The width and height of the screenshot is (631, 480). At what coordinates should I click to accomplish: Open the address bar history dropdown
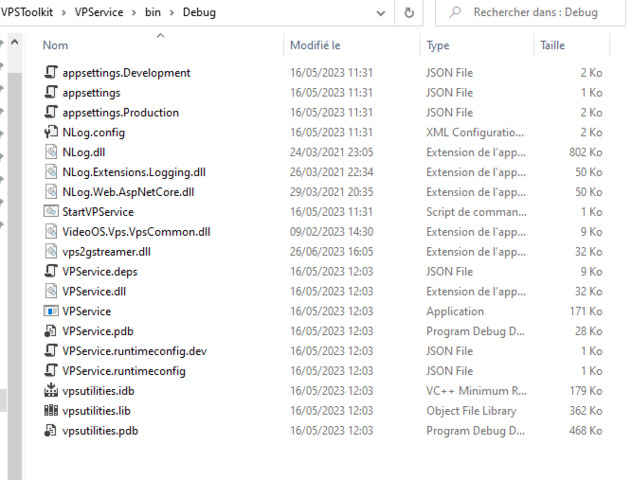(382, 13)
